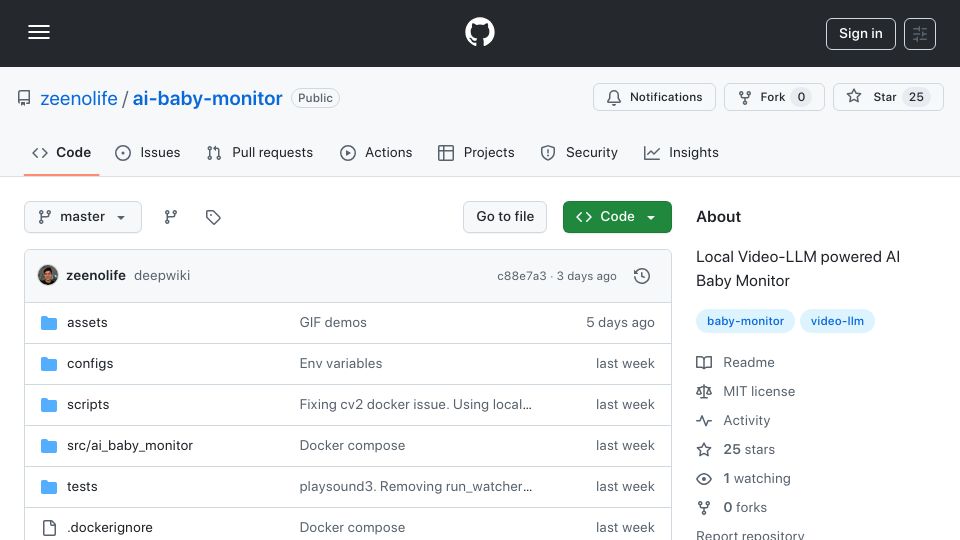
Task: Fork the repository
Action: (x=774, y=97)
